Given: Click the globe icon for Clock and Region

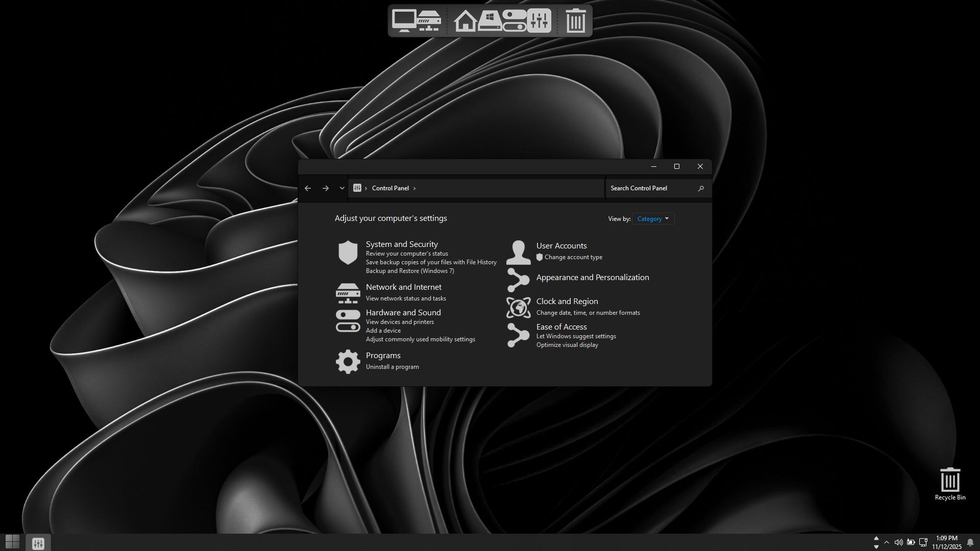Looking at the screenshot, I should (518, 308).
